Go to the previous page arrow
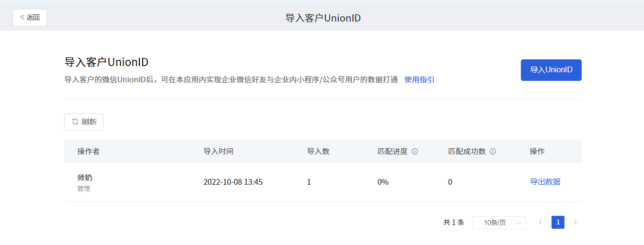Viewport: 644px width, 245px height. pyautogui.click(x=540, y=222)
